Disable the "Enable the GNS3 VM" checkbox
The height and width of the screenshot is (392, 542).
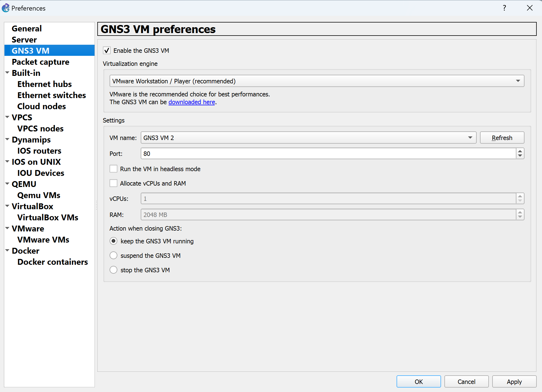coord(107,50)
